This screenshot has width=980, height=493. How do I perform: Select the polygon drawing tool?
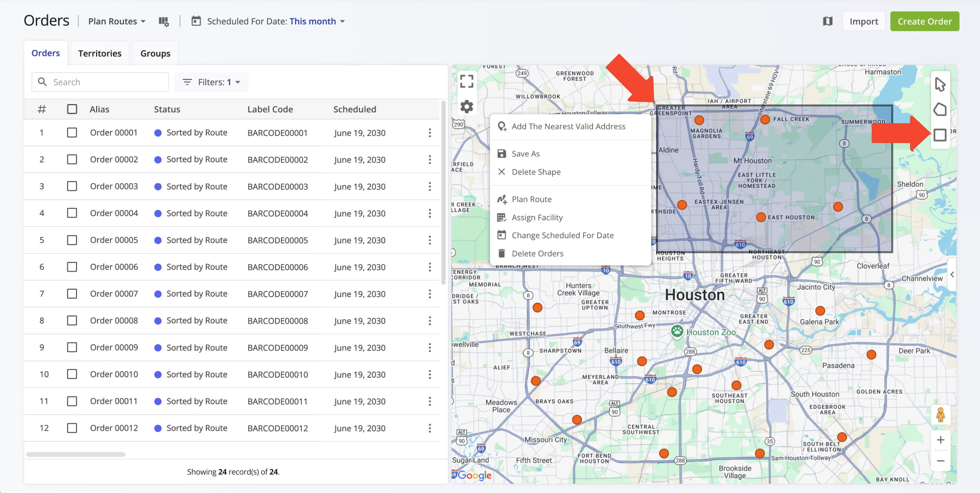coord(940,110)
